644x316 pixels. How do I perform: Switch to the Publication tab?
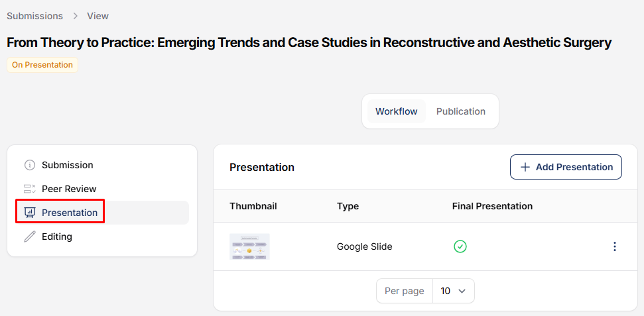[460, 111]
